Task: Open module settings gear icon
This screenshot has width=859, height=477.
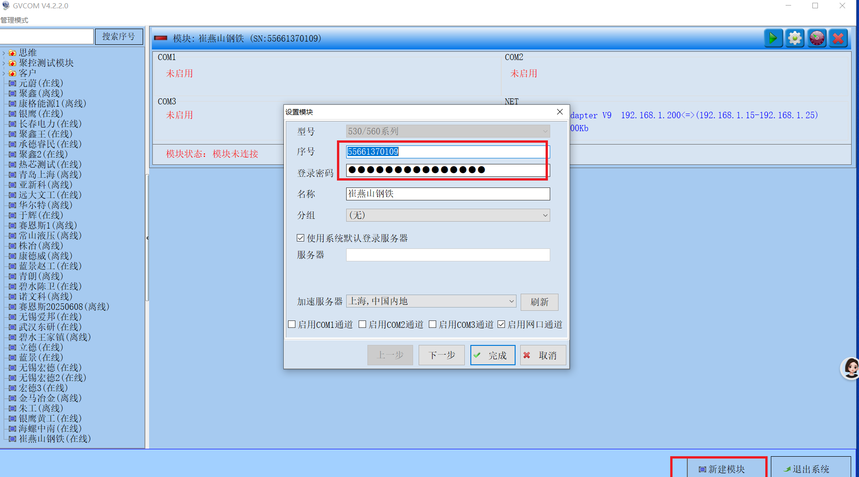Action: [795, 38]
